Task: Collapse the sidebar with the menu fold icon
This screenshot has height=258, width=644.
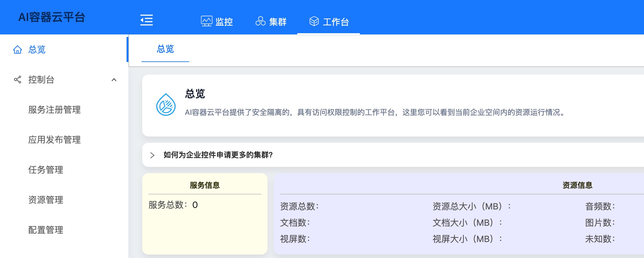Action: [x=146, y=20]
